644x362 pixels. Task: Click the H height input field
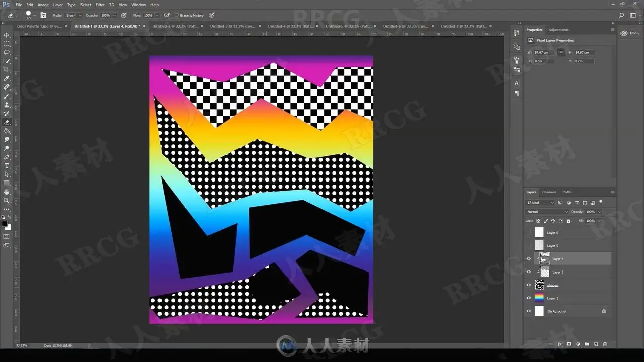(x=584, y=52)
